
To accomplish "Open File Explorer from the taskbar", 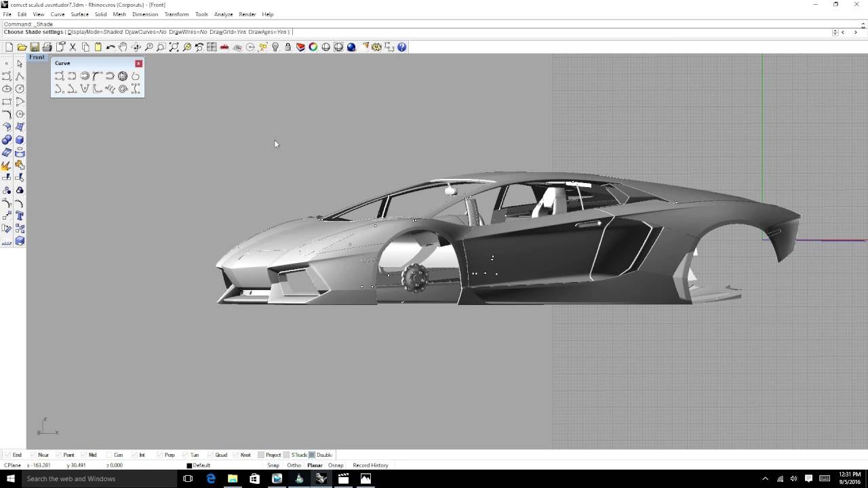I will (x=233, y=479).
